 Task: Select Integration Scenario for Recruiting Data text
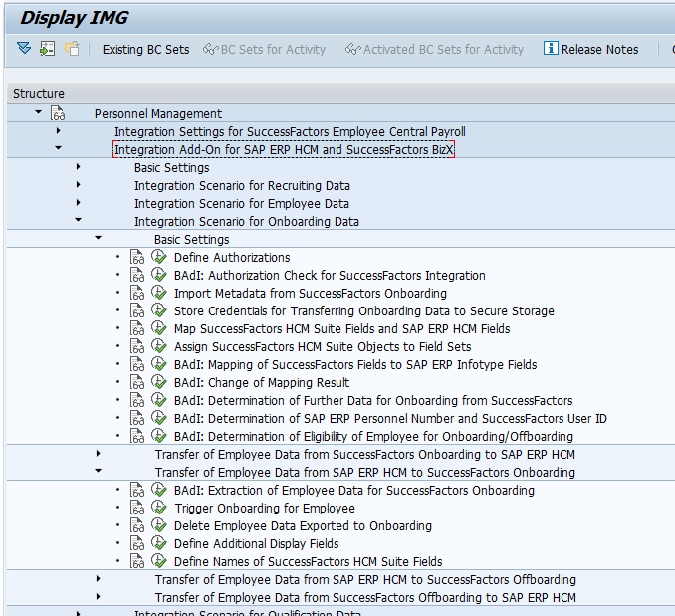coord(242,186)
